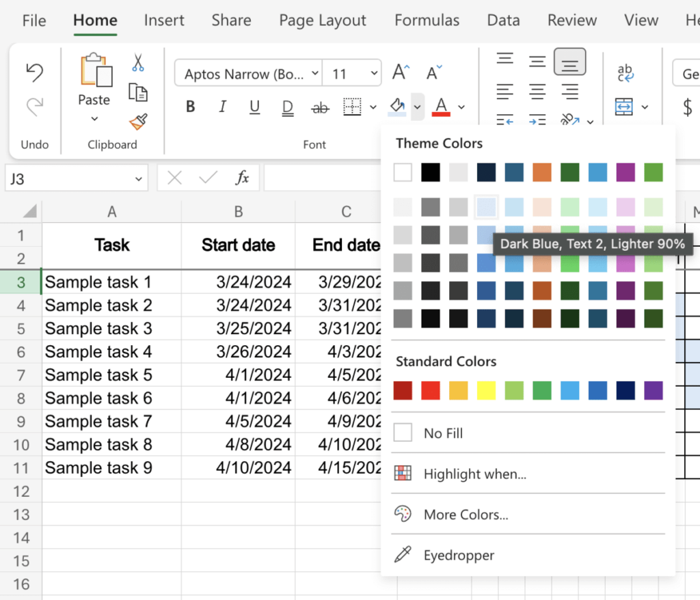The height and width of the screenshot is (600, 700).
Task: Open the currency format with the $ icon
Action: (687, 107)
